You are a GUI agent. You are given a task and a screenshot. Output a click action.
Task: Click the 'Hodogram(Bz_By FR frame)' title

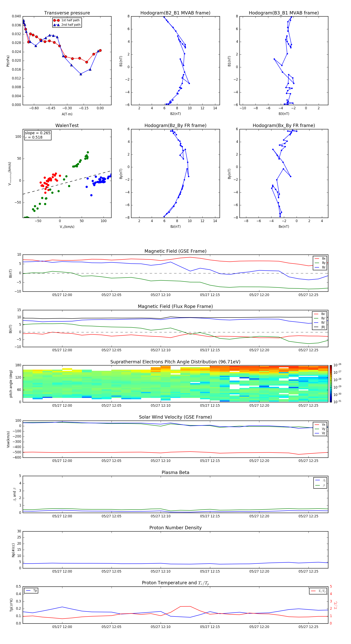click(x=175, y=125)
